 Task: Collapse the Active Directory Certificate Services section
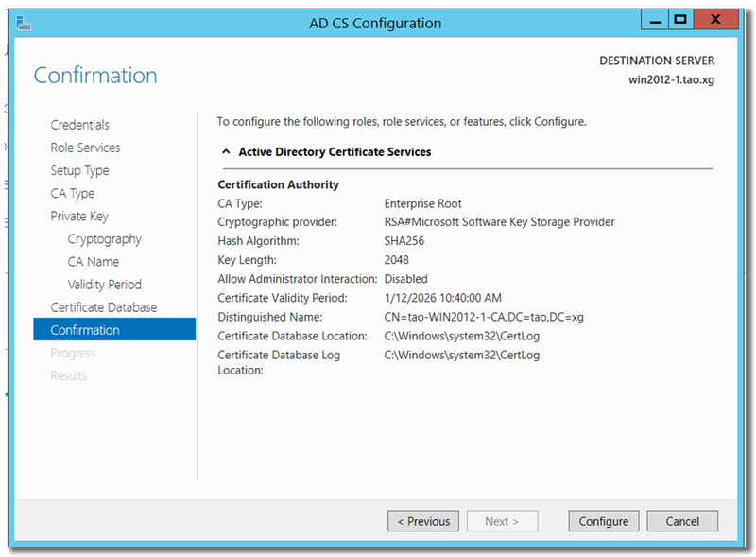click(226, 151)
